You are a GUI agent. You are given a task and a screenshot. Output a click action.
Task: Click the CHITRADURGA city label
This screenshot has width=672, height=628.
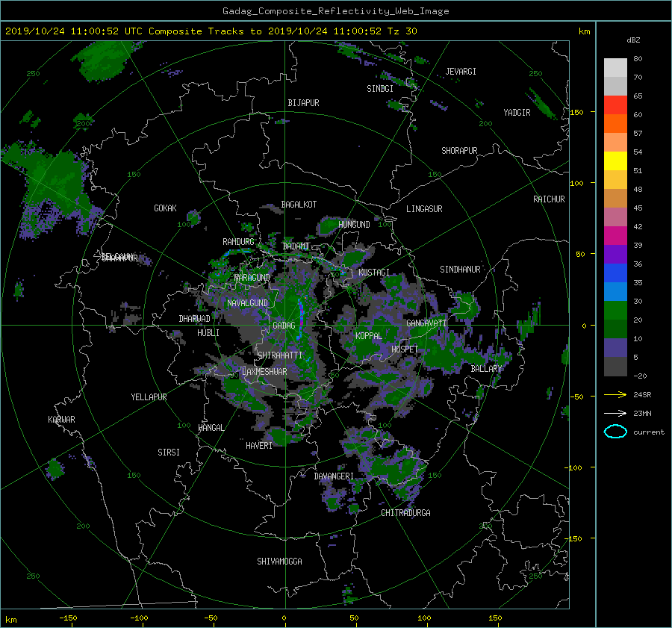coord(406,513)
